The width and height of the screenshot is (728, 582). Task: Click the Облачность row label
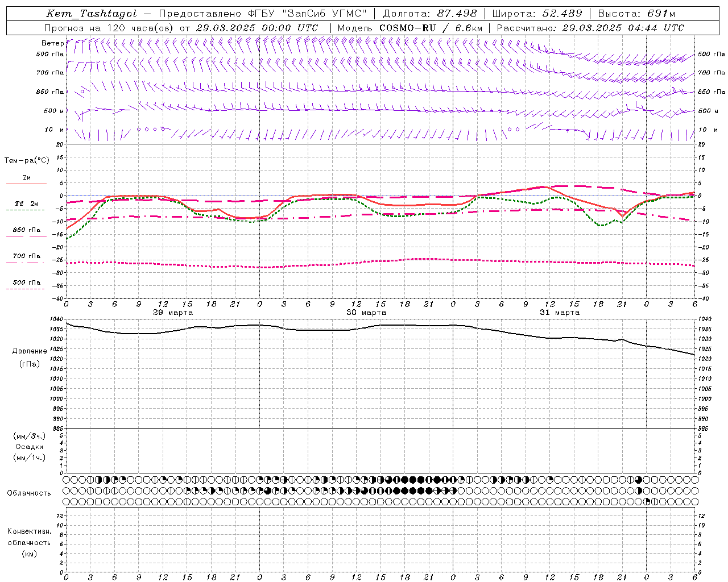pyautogui.click(x=29, y=493)
